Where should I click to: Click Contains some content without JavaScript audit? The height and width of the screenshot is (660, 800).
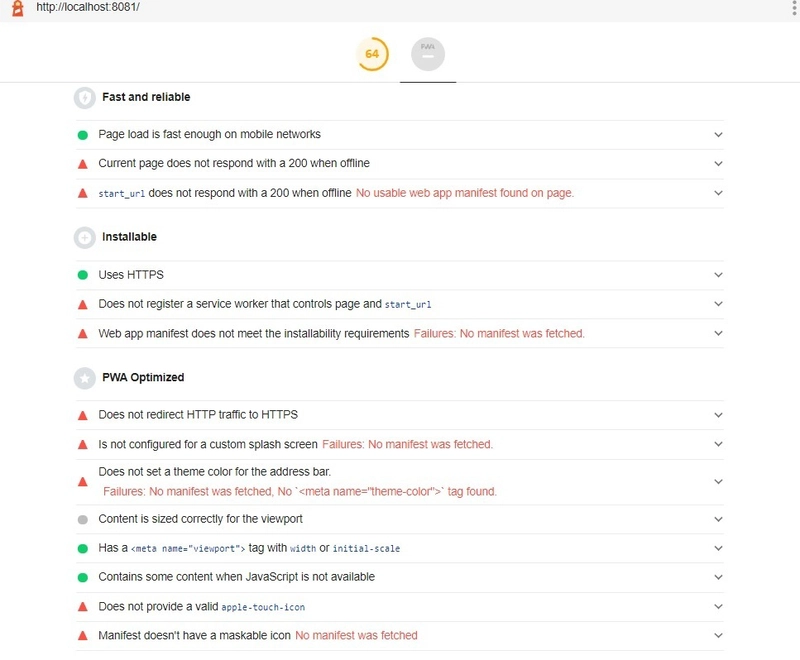tap(236, 577)
